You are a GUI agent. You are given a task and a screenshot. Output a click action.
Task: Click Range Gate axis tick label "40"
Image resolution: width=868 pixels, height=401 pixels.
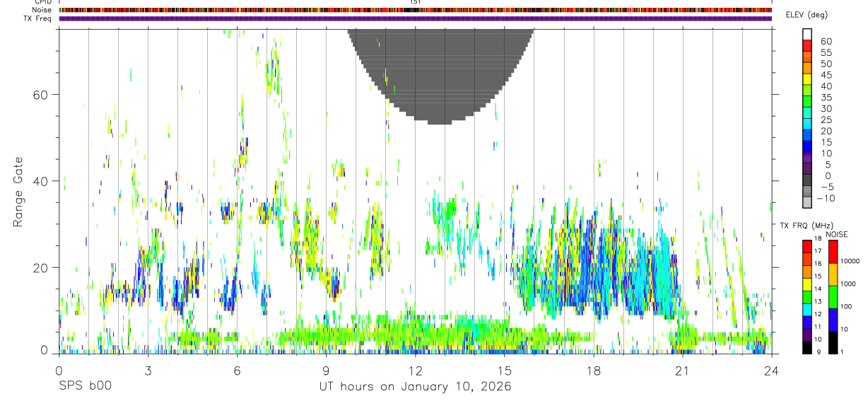(40, 181)
